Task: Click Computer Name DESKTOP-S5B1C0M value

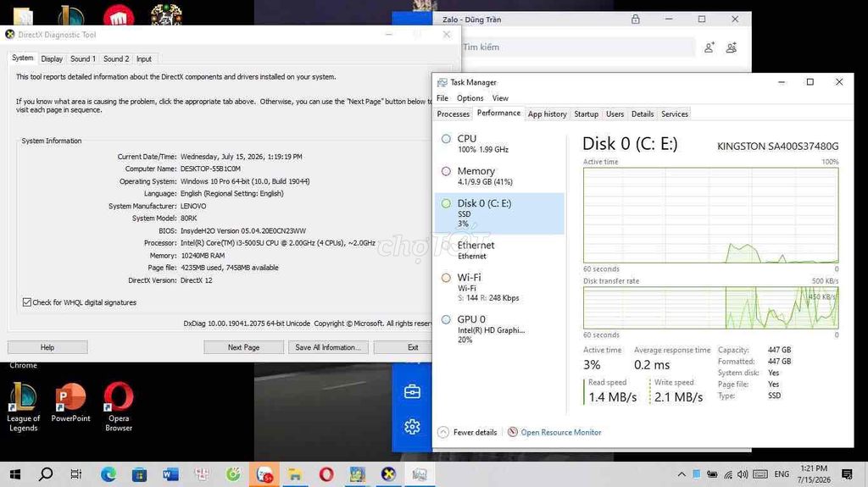Action: [210, 169]
